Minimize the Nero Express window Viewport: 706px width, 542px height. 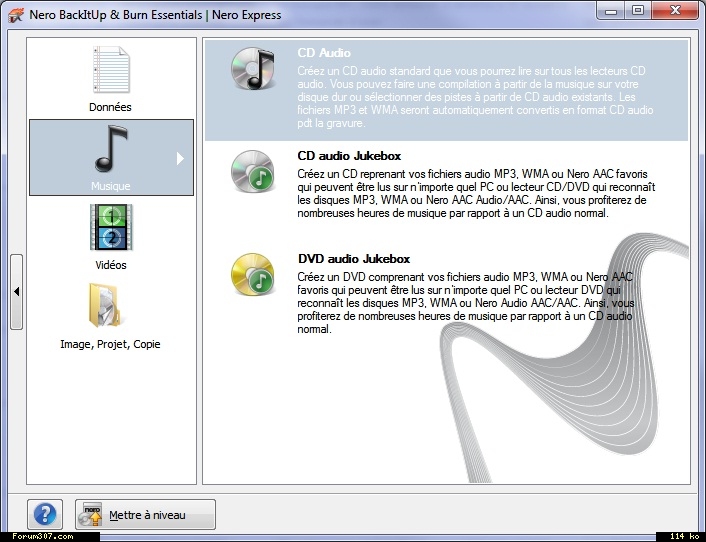click(x=611, y=11)
